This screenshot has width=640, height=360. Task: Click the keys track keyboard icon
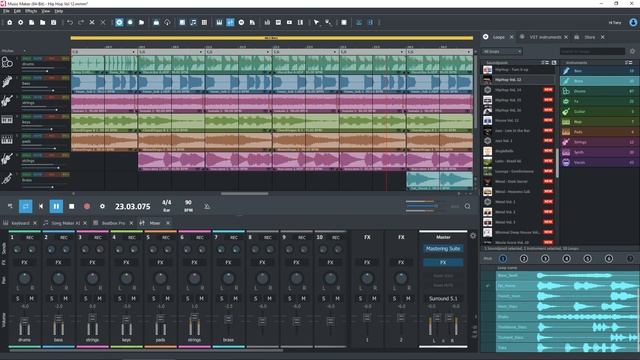point(7,120)
